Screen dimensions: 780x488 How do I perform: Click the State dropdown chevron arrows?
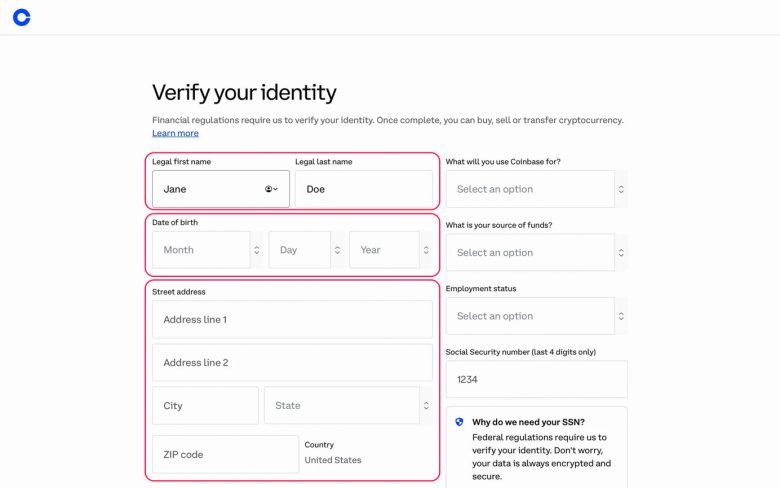427,406
